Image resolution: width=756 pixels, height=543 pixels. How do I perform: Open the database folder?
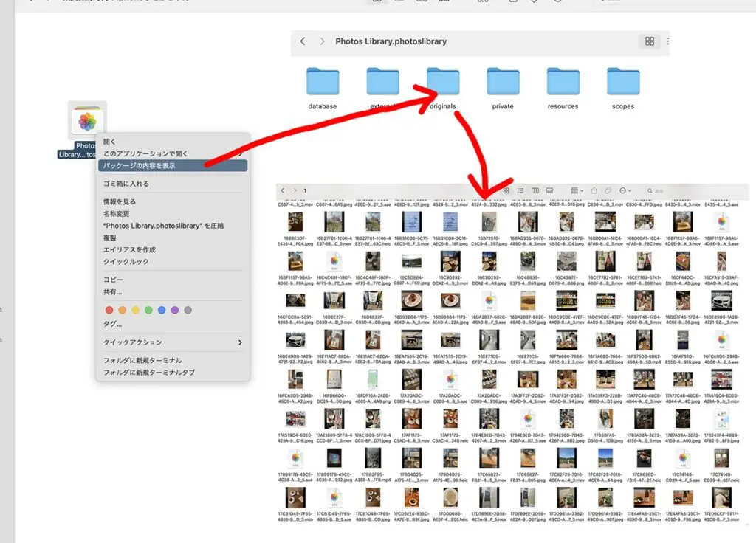tap(322, 83)
